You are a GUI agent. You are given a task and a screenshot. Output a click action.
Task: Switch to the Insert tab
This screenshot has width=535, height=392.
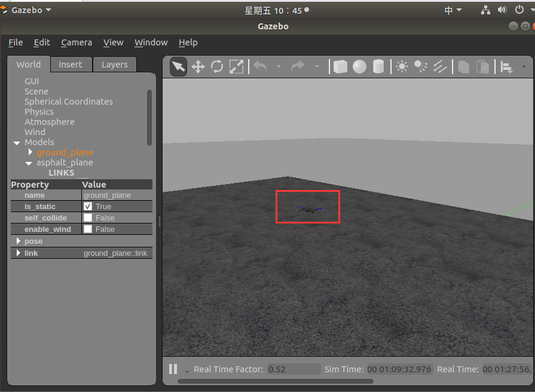(x=71, y=65)
